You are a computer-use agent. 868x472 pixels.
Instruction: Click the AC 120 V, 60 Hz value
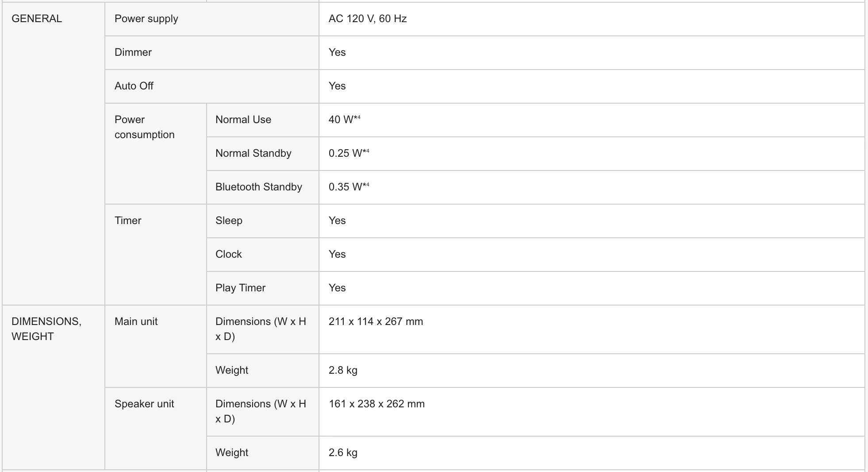click(x=368, y=19)
